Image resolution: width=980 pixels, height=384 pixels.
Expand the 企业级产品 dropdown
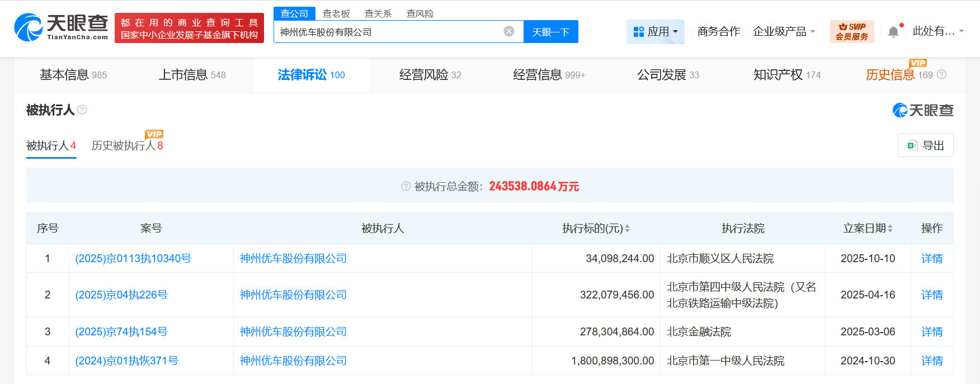click(x=784, y=32)
